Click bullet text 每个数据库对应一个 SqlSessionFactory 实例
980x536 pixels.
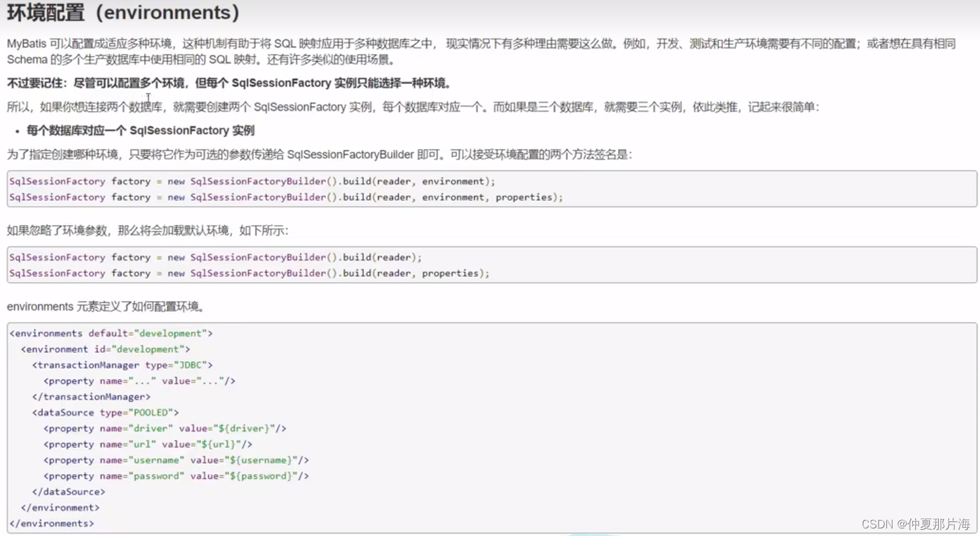click(x=141, y=131)
